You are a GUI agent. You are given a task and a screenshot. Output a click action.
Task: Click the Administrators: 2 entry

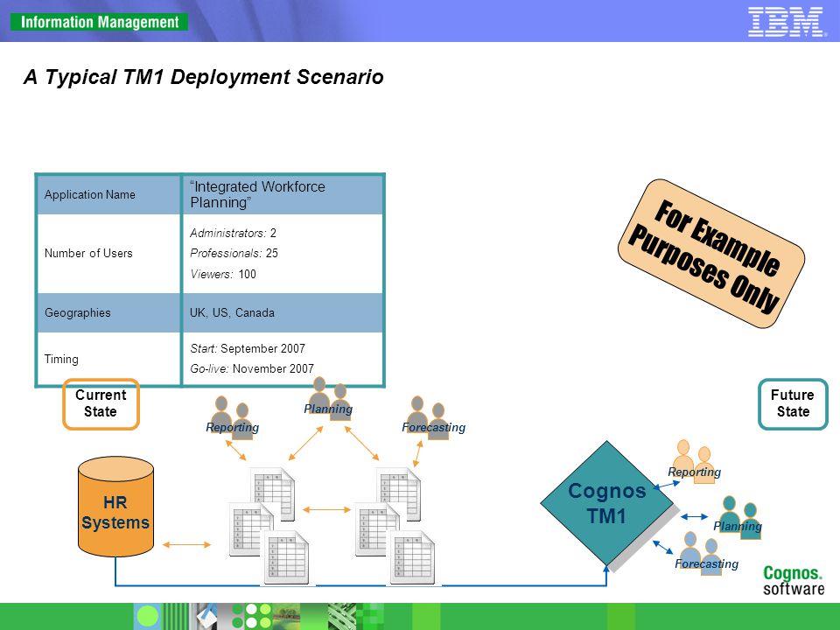[x=233, y=233]
